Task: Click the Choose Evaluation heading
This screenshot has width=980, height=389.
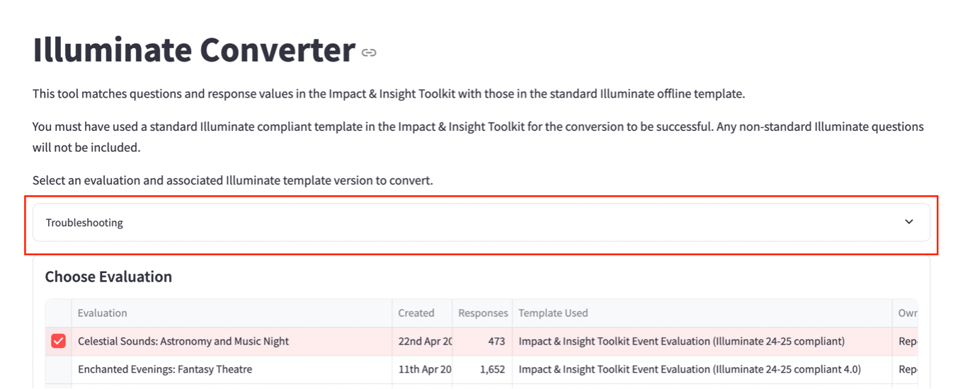Action: pyautogui.click(x=108, y=277)
